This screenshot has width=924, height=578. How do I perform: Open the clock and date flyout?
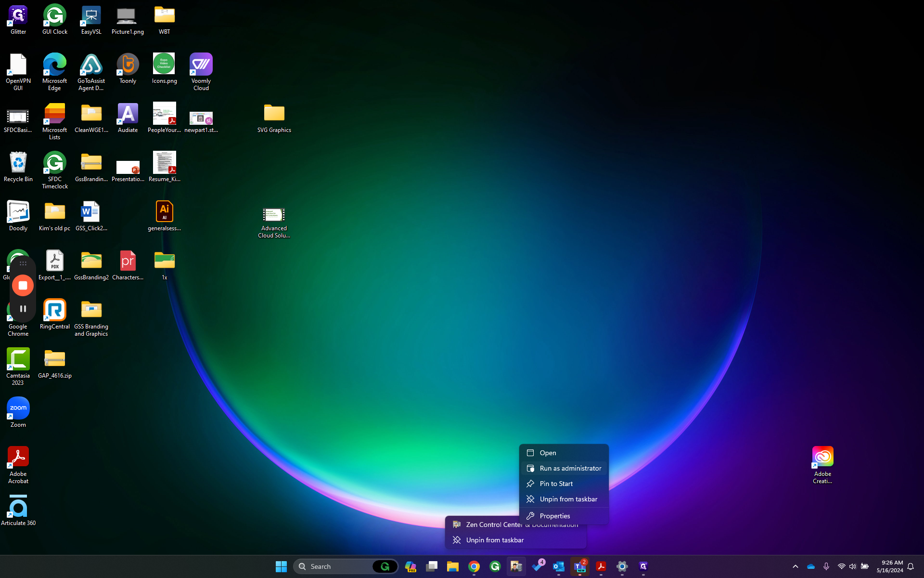[x=890, y=566]
